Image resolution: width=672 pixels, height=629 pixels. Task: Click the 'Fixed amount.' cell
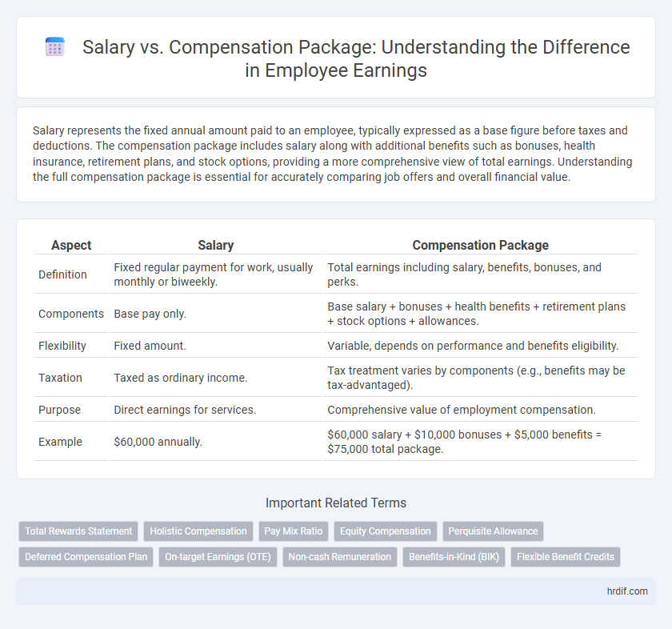tap(215, 346)
